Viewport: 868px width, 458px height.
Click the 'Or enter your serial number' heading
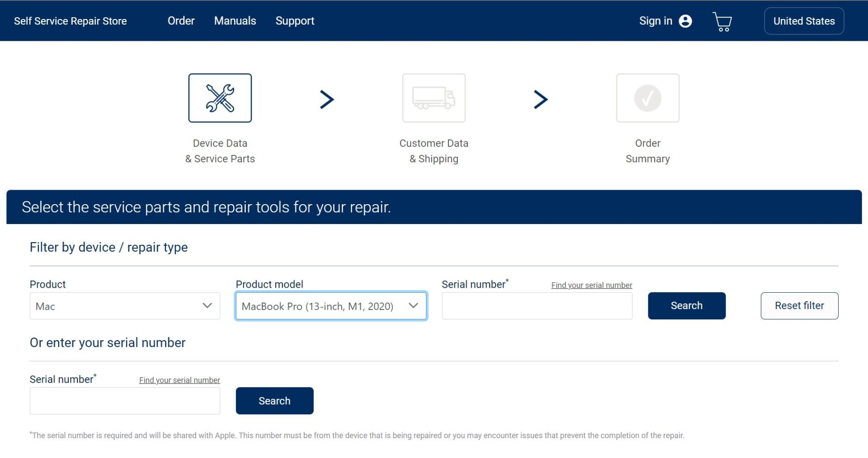pyautogui.click(x=108, y=342)
